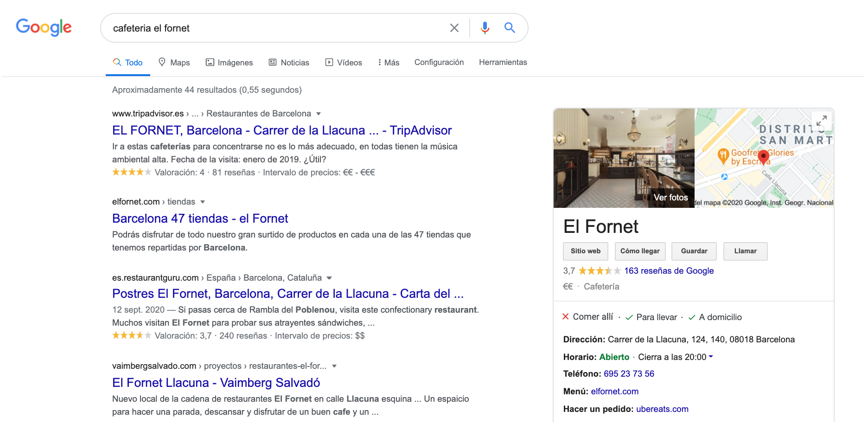This screenshot has height=424, width=868.
Task: Open El Fornet Lacuna - Vaimberg Salvadó link
Action: pos(216,383)
